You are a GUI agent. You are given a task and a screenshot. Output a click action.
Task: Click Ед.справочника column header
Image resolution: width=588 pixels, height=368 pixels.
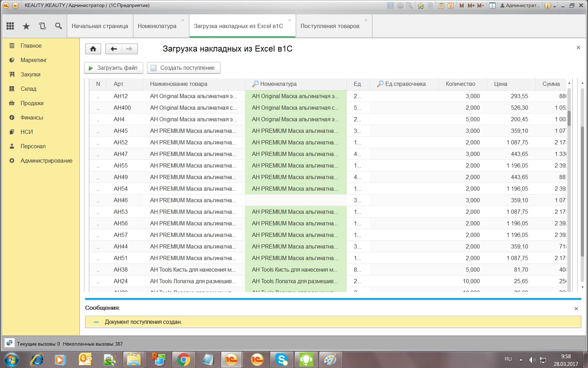(x=404, y=84)
